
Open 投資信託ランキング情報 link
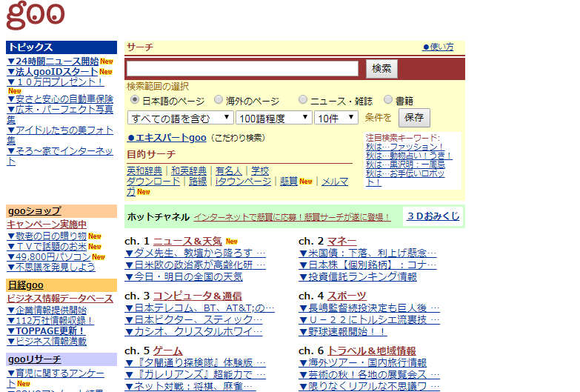tap(358, 277)
